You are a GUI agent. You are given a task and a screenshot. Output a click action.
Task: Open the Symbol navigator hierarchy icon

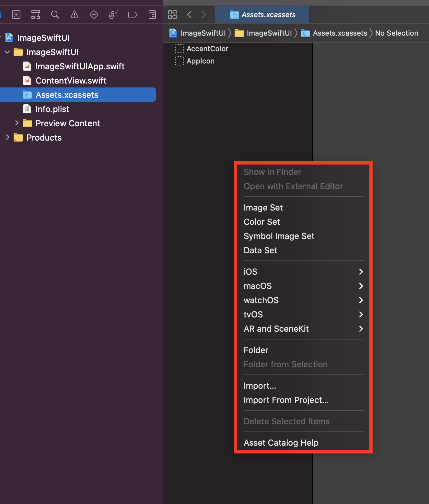click(x=36, y=15)
